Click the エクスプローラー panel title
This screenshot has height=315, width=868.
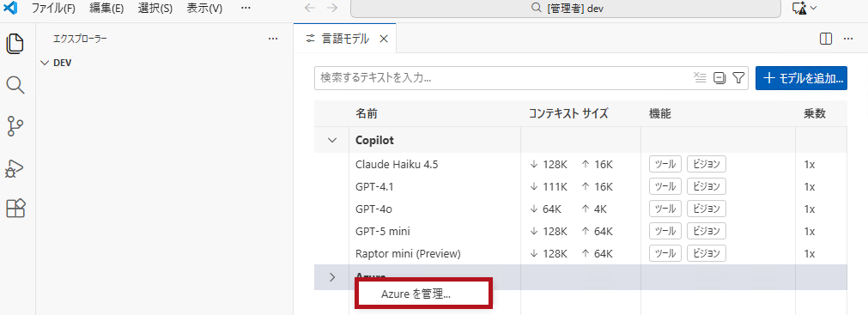pos(80,39)
